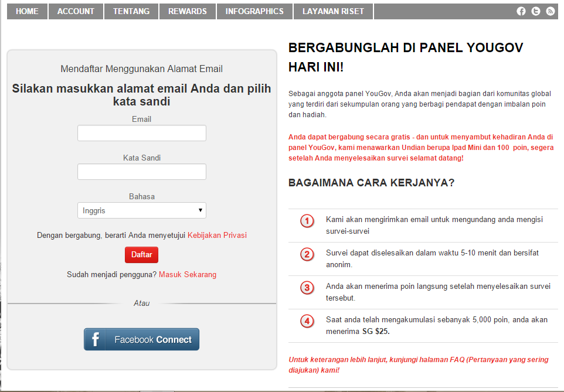Viewport: 564px width, 392px height.
Task: Click the 'Survei dapat diselesaikan' step text
Action: 432,258
